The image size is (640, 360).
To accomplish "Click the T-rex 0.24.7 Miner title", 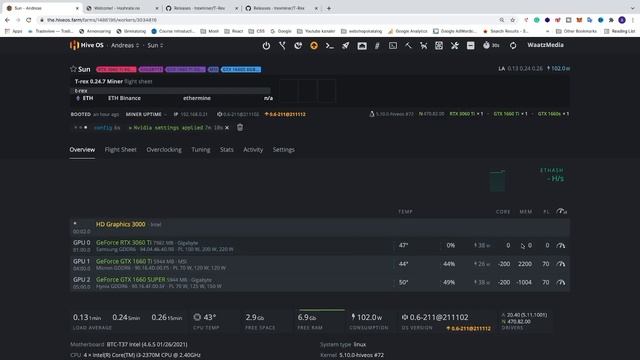I will (x=98, y=81).
